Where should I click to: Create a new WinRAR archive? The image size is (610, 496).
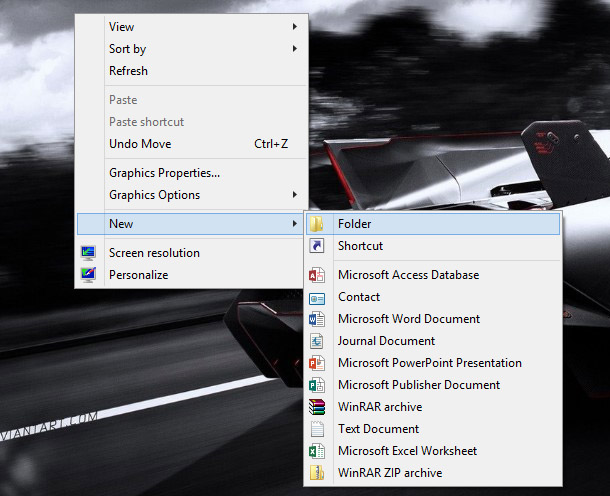pos(433,407)
